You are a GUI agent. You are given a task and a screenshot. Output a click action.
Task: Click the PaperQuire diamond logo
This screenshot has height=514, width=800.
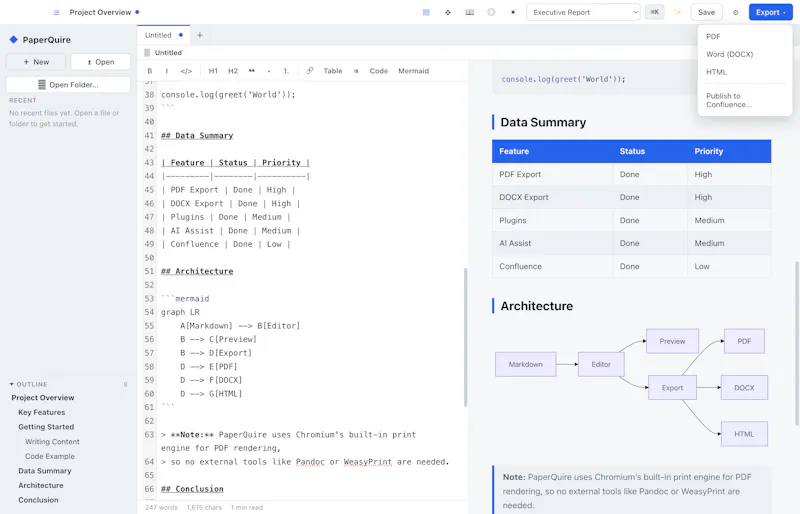point(13,39)
